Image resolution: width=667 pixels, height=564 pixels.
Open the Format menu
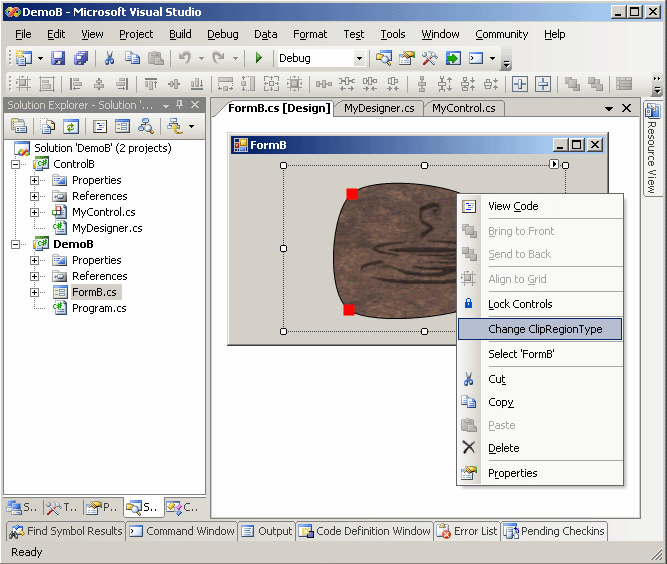point(310,34)
